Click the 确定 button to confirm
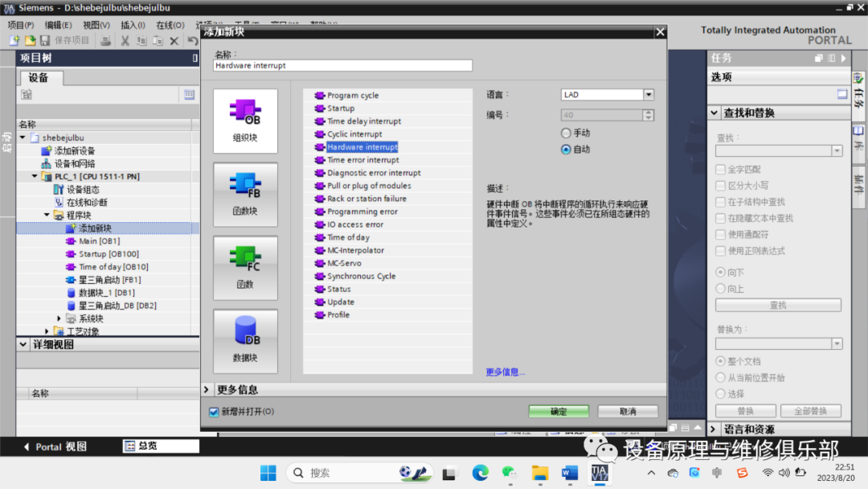The width and height of the screenshot is (868, 489). tap(559, 411)
